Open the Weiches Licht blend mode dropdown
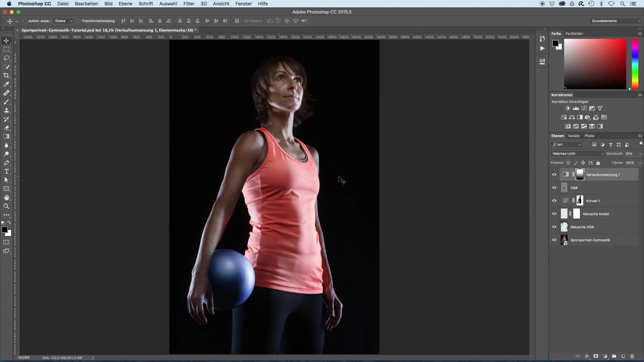644x362 pixels. (578, 154)
